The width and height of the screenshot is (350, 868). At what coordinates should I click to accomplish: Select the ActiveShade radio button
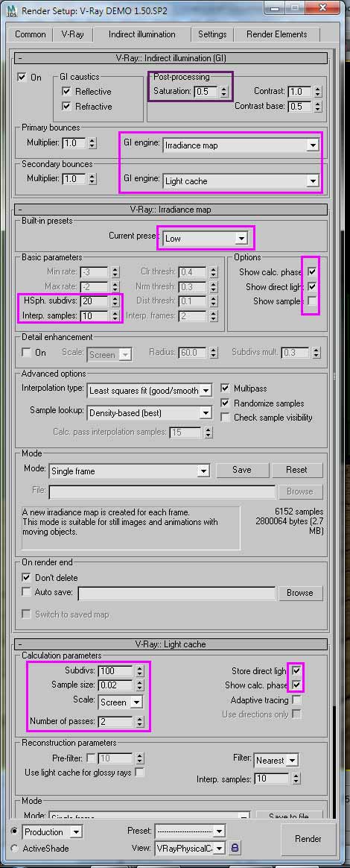tap(14, 848)
